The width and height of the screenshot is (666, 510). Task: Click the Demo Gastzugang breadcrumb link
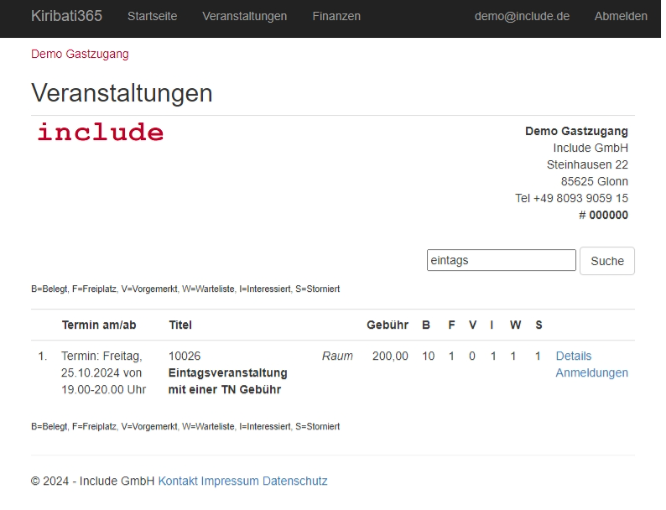[x=80, y=54]
